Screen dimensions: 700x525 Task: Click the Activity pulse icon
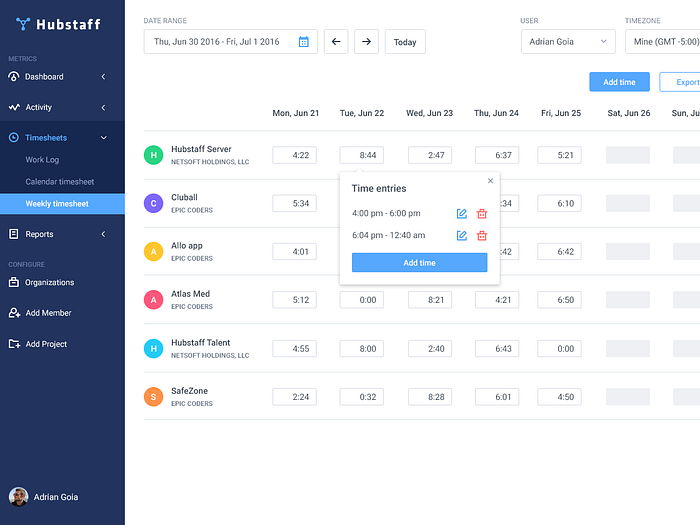click(x=14, y=107)
